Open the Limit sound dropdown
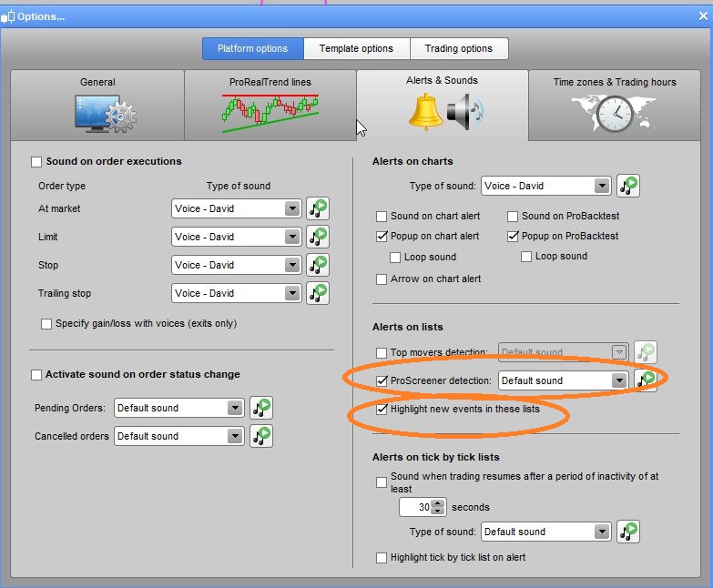713x588 pixels. pos(237,237)
